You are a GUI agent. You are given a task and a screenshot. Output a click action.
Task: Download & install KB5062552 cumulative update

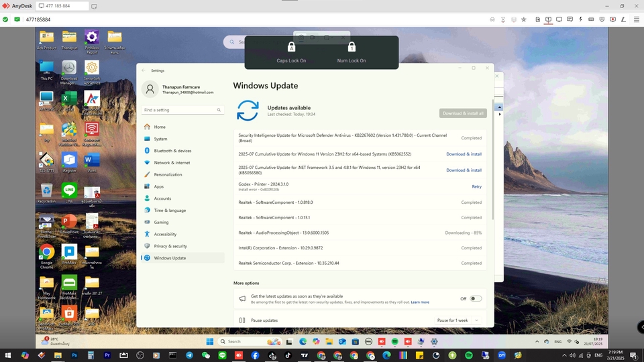pos(464,154)
